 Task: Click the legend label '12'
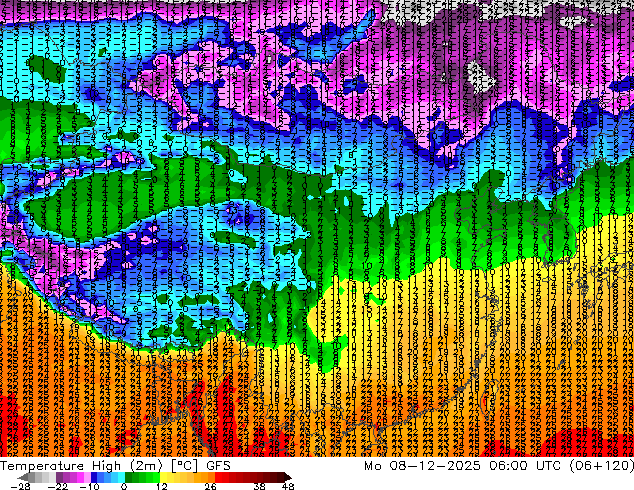tap(162, 486)
